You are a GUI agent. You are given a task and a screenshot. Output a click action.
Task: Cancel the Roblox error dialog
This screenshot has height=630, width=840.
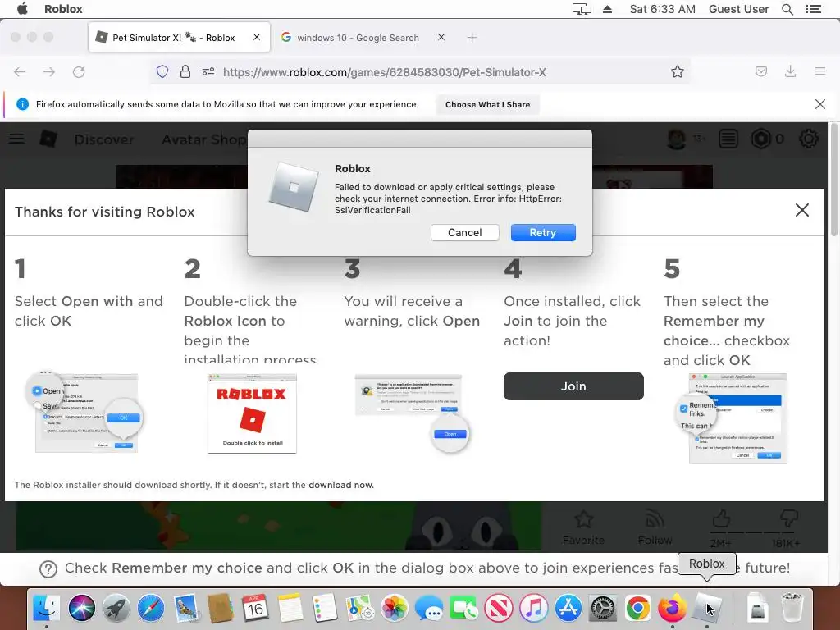pos(464,232)
